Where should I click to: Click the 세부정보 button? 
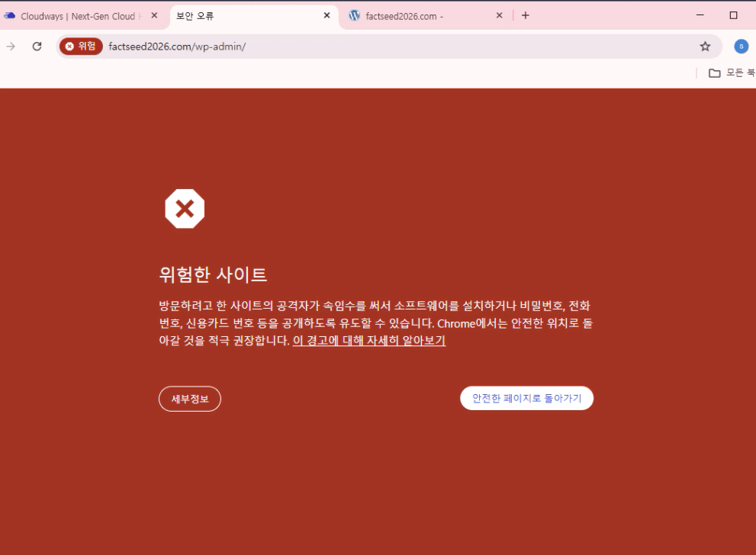pos(190,399)
